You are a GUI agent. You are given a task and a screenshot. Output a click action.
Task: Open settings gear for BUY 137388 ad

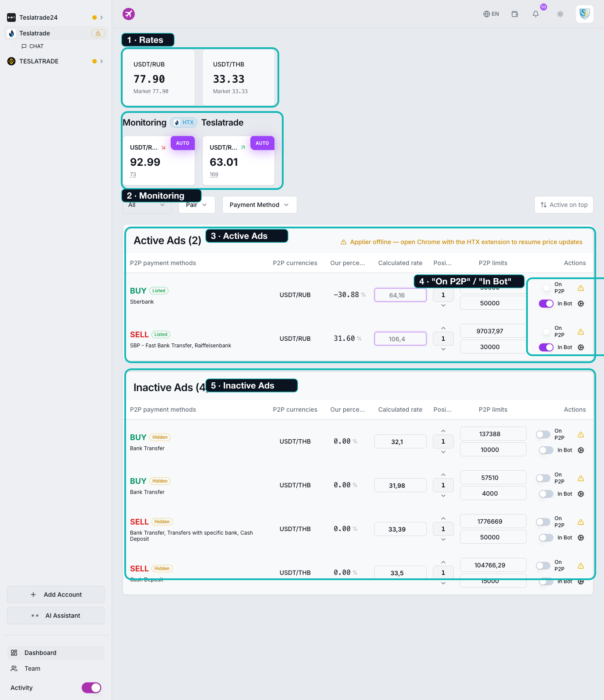pyautogui.click(x=581, y=450)
